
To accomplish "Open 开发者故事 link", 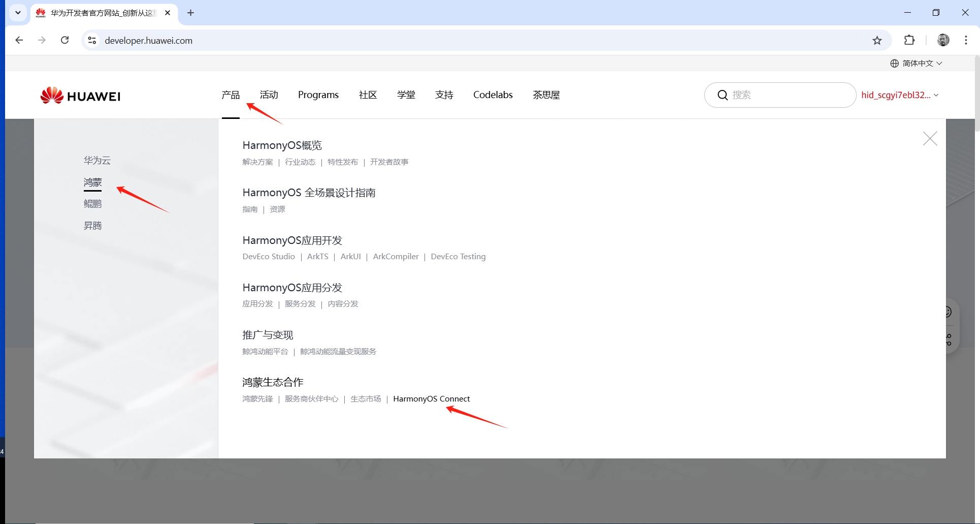I will pyautogui.click(x=389, y=162).
